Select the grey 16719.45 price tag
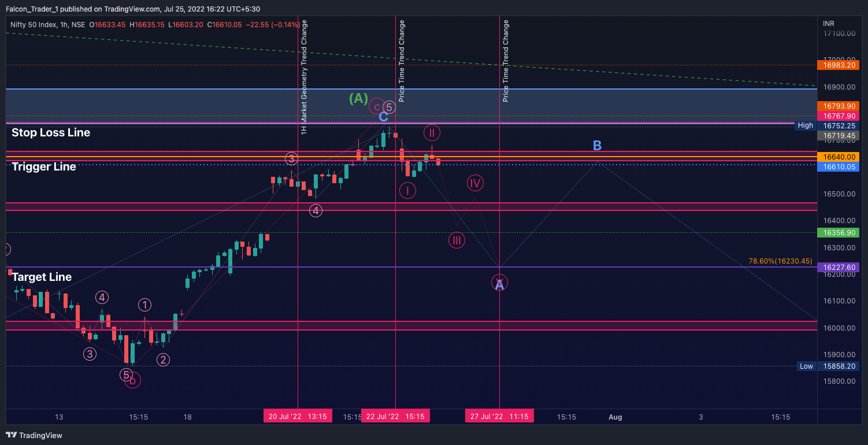This screenshot has width=868, height=445. coord(839,135)
